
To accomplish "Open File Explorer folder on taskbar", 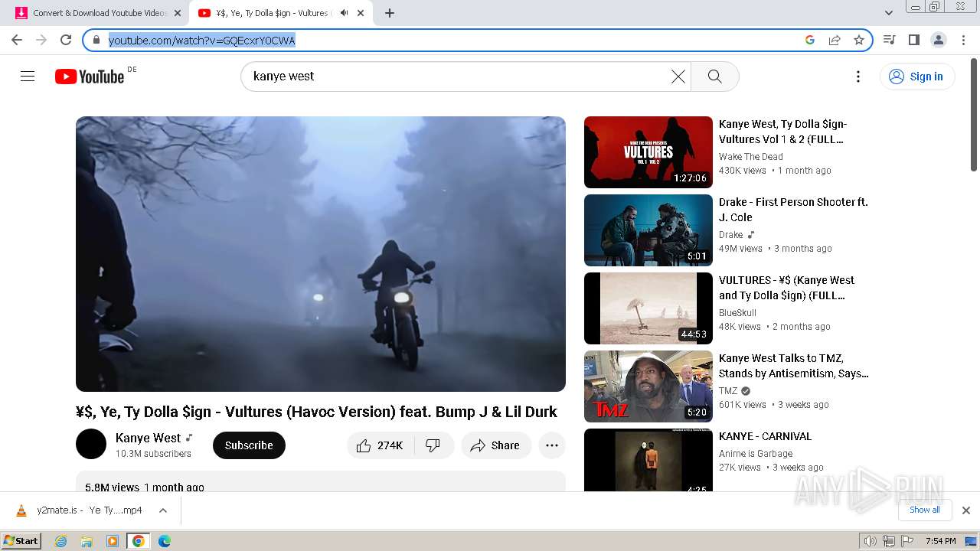I will (x=87, y=541).
